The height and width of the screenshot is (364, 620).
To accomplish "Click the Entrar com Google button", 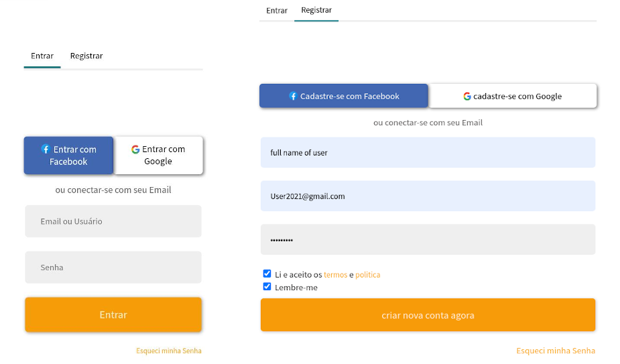I will 158,156.
